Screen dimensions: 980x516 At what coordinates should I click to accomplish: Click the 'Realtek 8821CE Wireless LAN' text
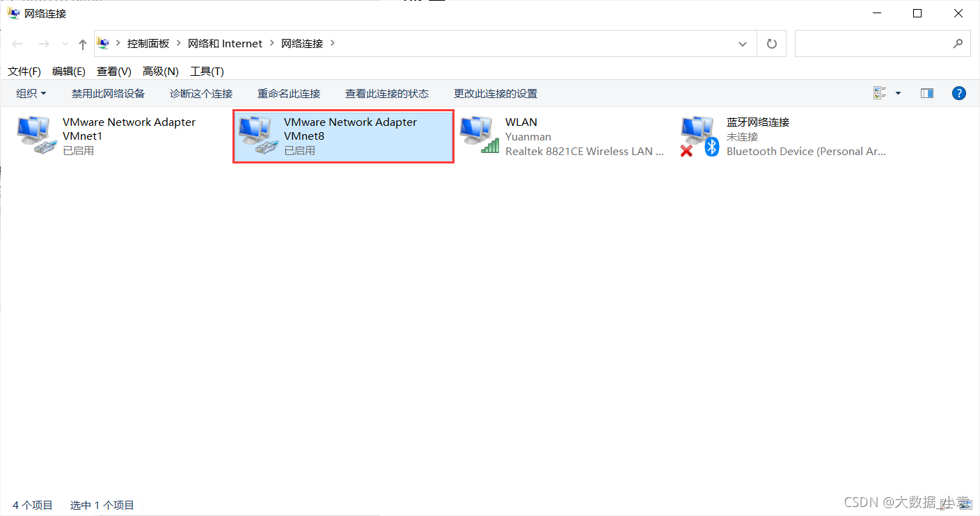585,151
